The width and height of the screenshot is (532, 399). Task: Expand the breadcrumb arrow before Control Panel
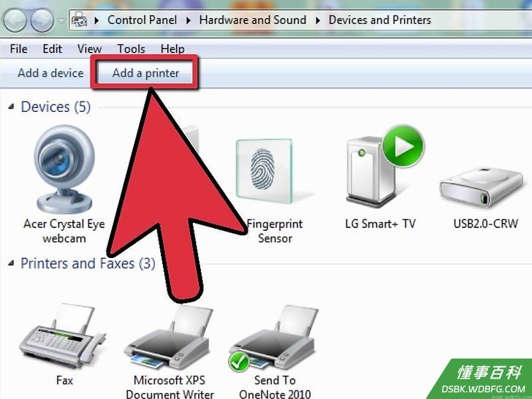pyautogui.click(x=97, y=20)
